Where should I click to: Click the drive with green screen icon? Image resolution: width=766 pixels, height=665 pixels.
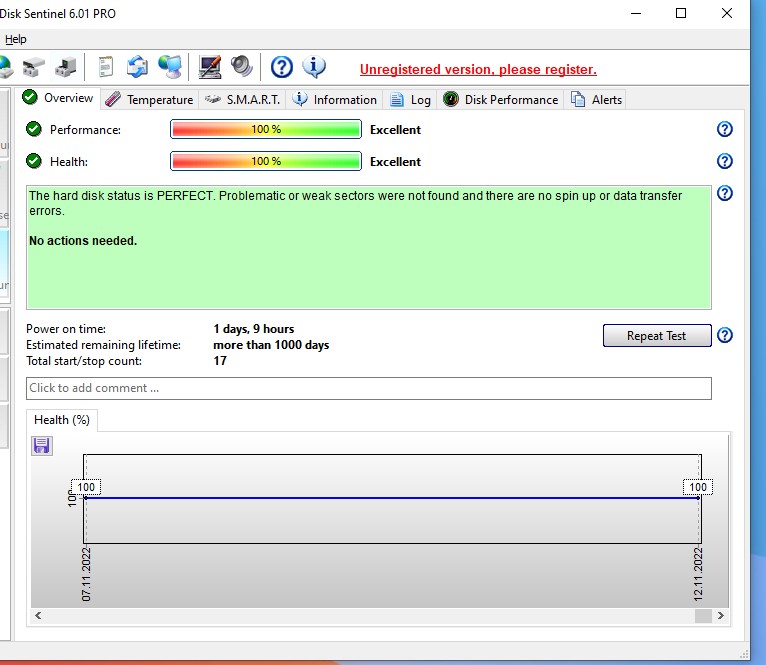coord(66,67)
